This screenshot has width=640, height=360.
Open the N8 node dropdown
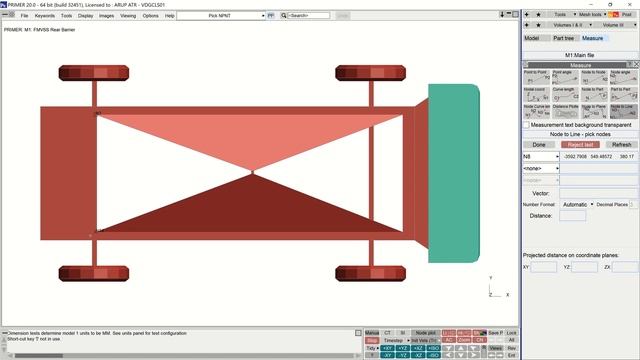541,156
